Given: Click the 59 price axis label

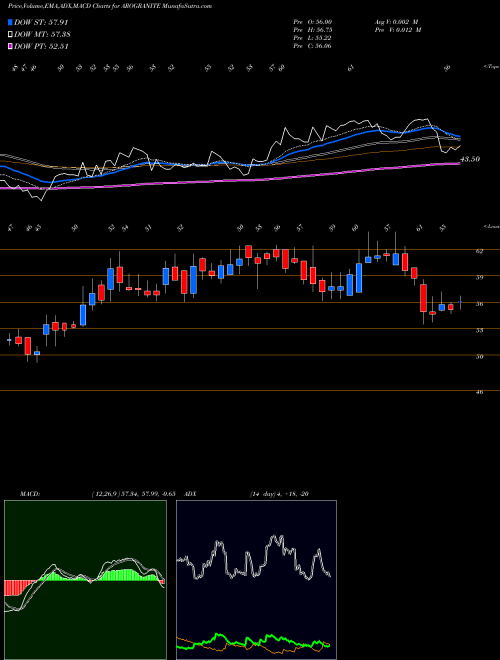Looking at the screenshot, I should (479, 277).
